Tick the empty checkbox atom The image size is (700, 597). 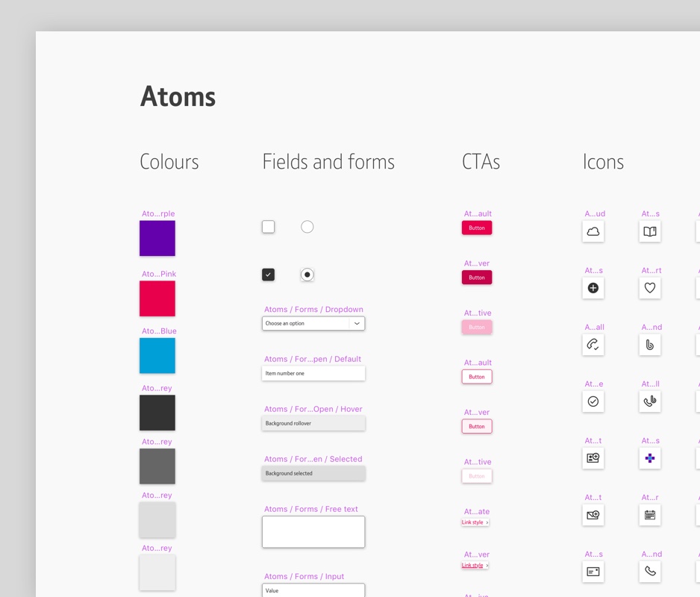coord(268,226)
